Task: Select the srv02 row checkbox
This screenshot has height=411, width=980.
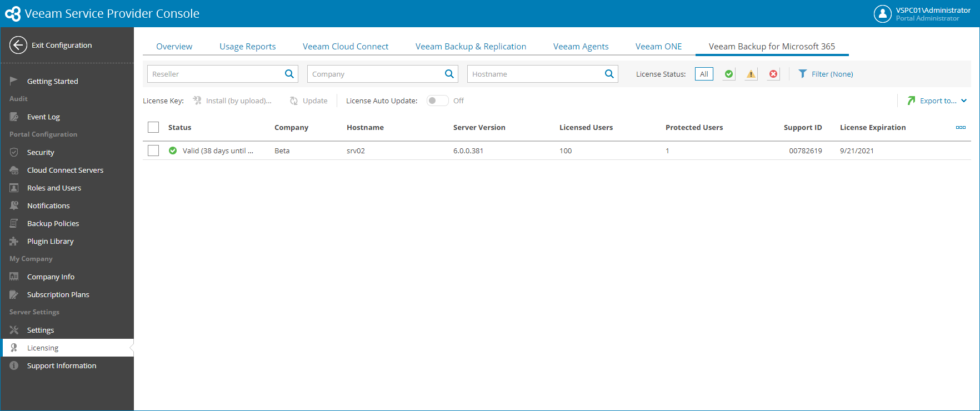Action: [153, 151]
